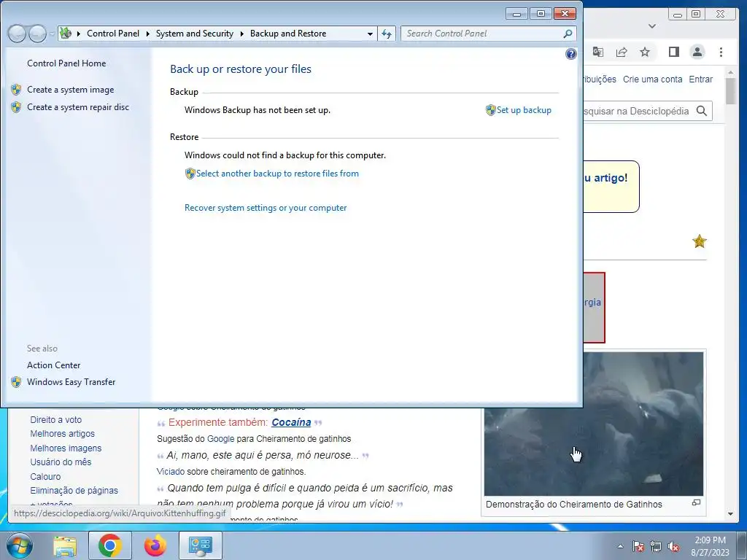Open Action Center link

53,365
